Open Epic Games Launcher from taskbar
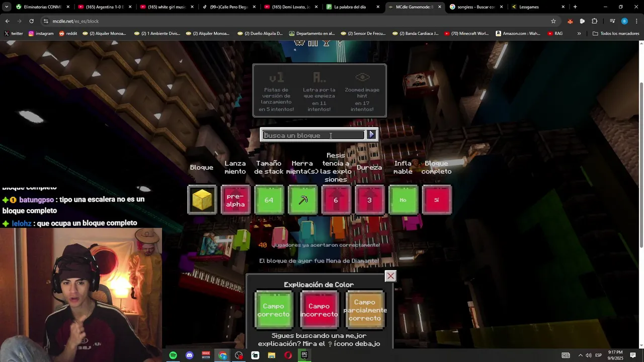 pyautogui.click(x=304, y=355)
